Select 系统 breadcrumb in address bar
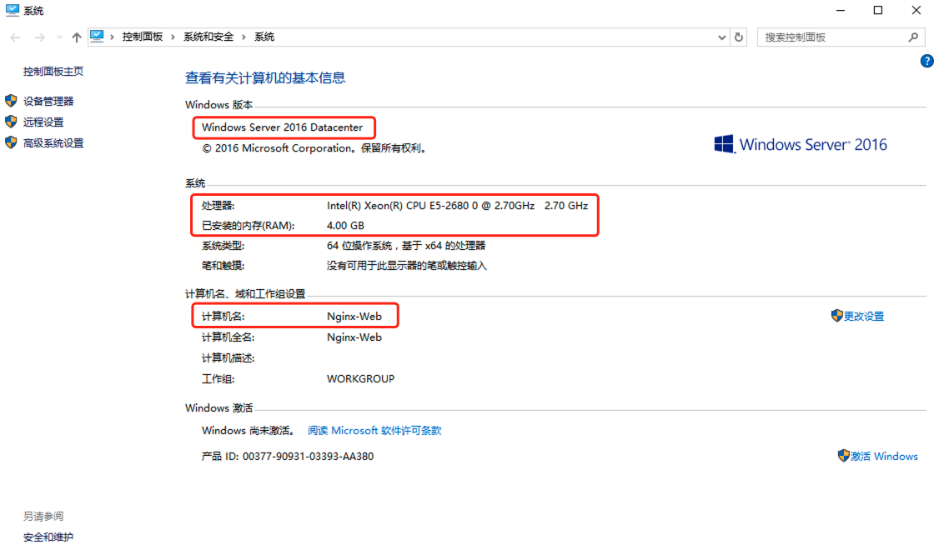 click(264, 37)
